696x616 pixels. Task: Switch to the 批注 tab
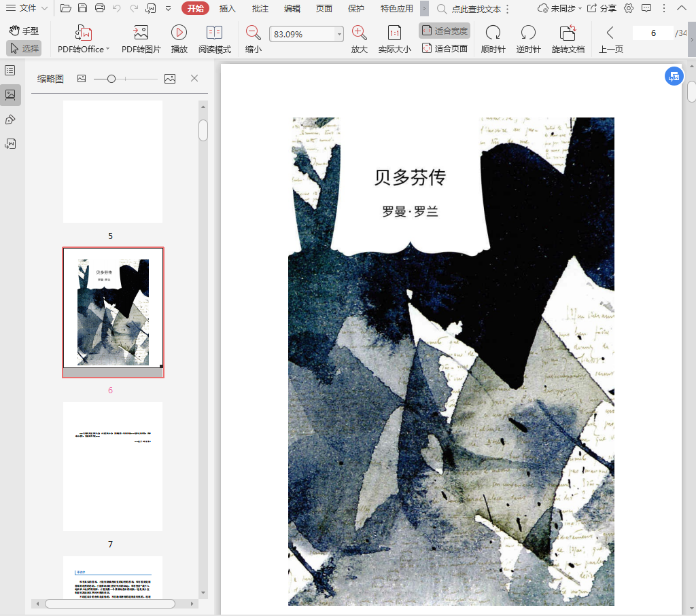point(260,8)
